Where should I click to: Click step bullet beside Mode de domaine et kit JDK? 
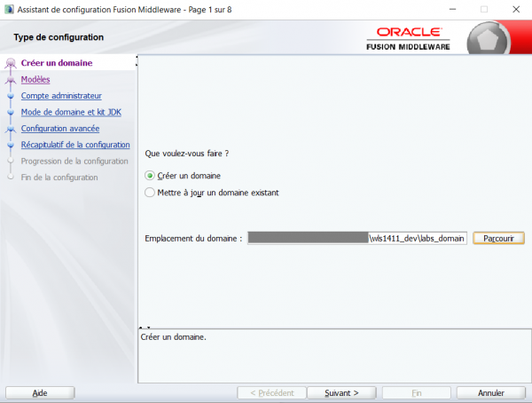pyautogui.click(x=11, y=113)
